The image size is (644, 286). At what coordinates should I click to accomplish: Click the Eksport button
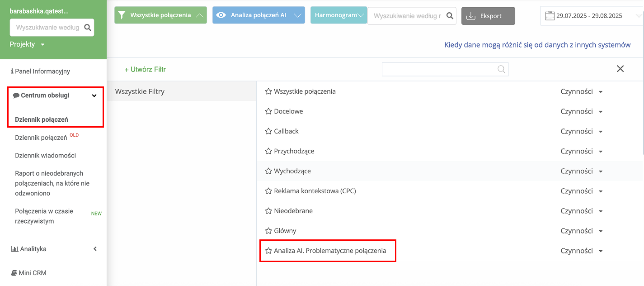(488, 16)
